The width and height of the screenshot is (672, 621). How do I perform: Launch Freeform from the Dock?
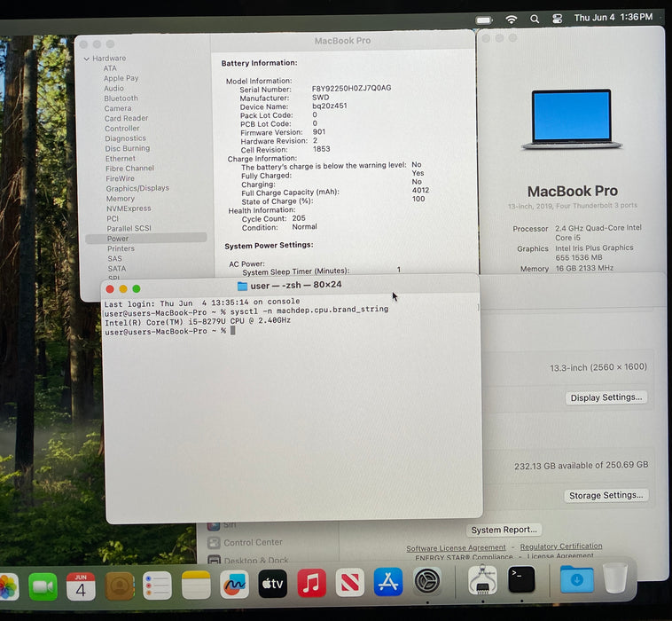point(234,584)
